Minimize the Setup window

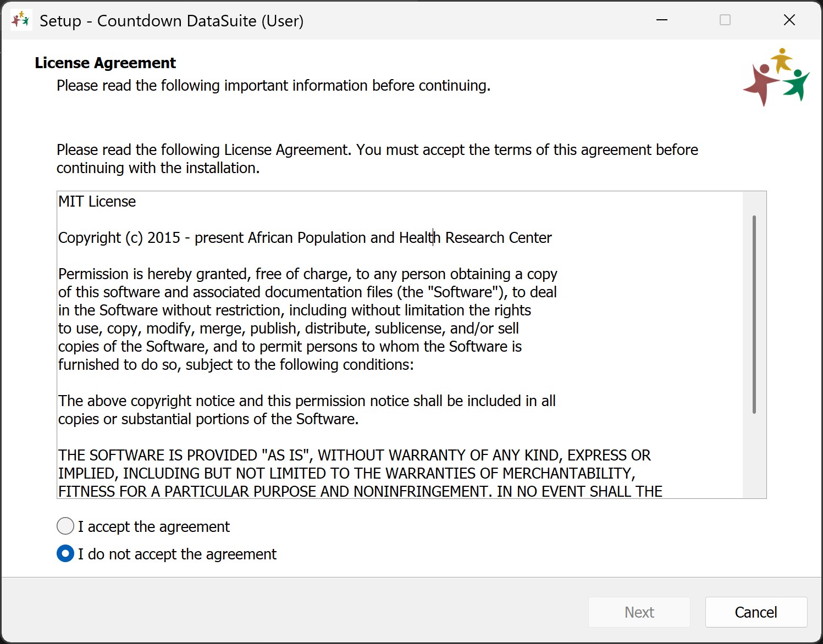click(x=662, y=20)
